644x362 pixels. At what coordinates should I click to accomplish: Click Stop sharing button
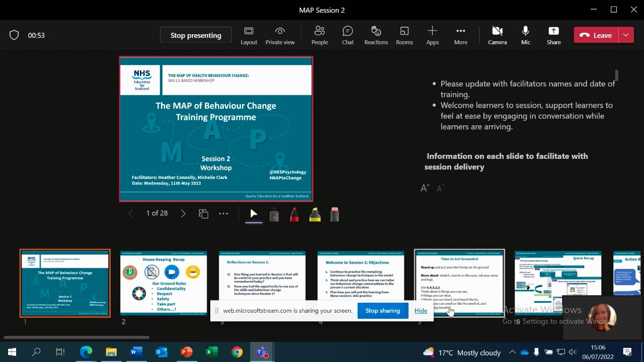pyautogui.click(x=382, y=311)
